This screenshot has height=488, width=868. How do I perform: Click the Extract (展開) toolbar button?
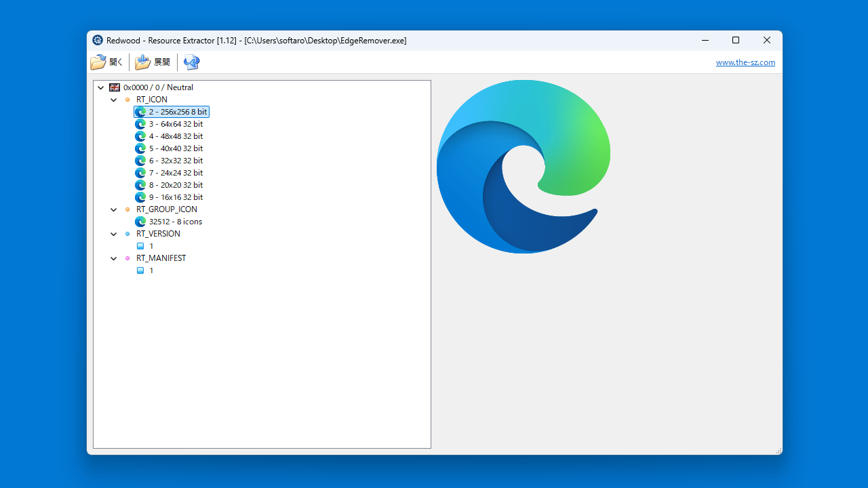[x=153, y=62]
